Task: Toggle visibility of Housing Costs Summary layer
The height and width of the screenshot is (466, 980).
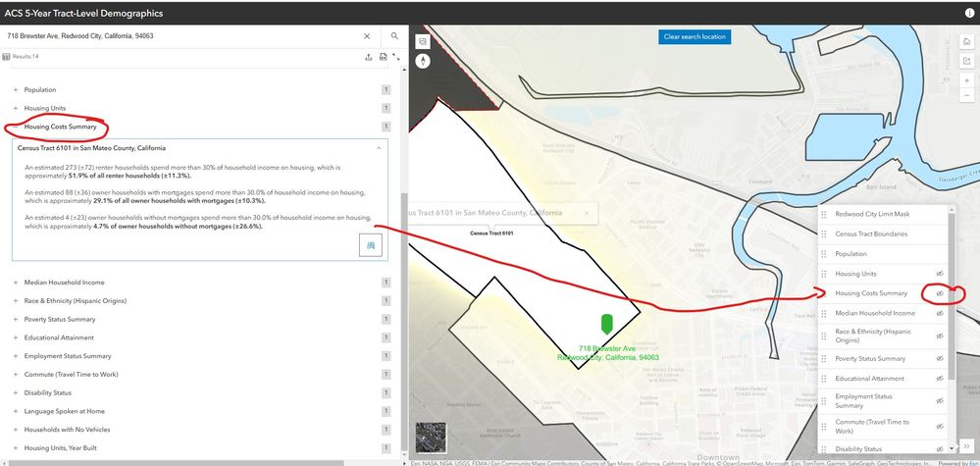Action: click(940, 293)
